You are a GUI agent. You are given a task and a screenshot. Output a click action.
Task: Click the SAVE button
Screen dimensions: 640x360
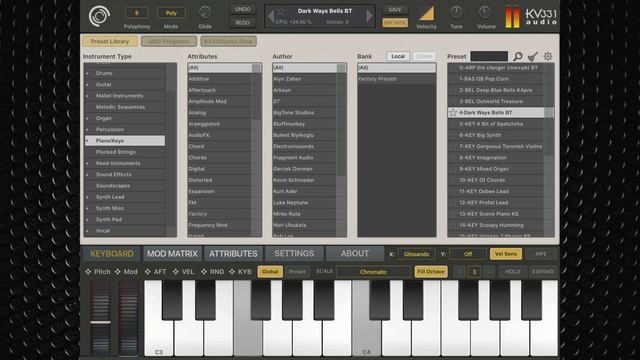point(395,9)
